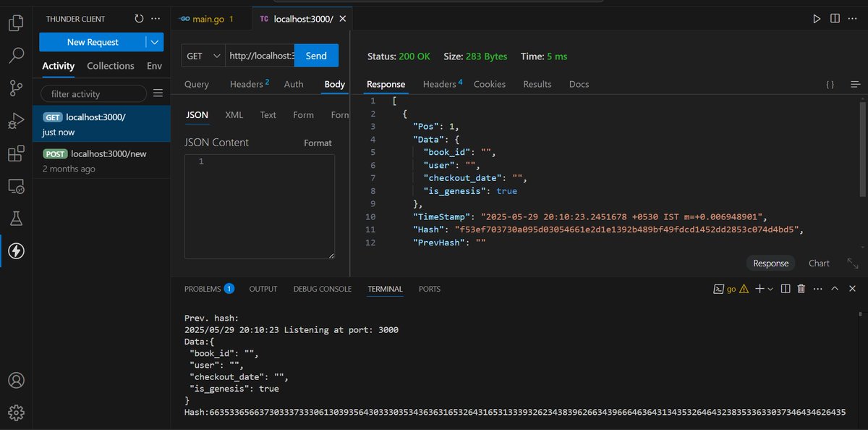This screenshot has width=868, height=430.
Task: Select the Text body type tab
Action: 268,114
